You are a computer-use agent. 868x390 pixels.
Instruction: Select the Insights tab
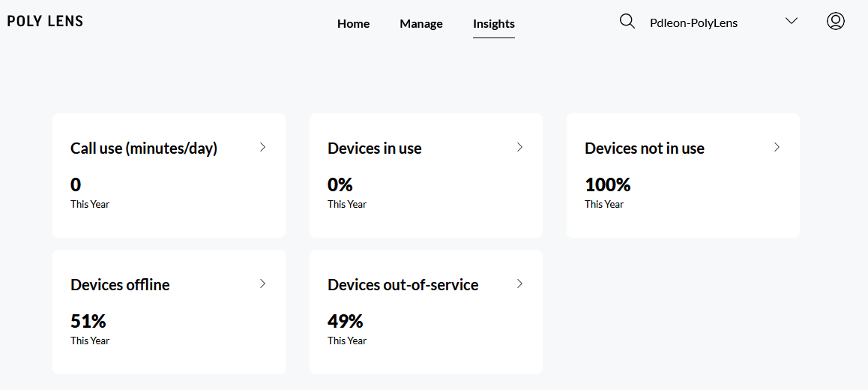[493, 23]
